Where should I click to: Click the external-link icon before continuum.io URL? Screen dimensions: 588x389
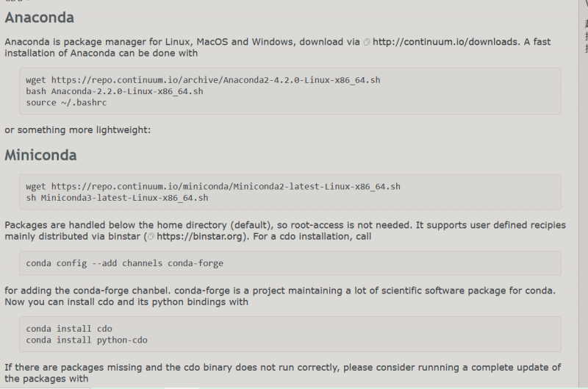367,43
